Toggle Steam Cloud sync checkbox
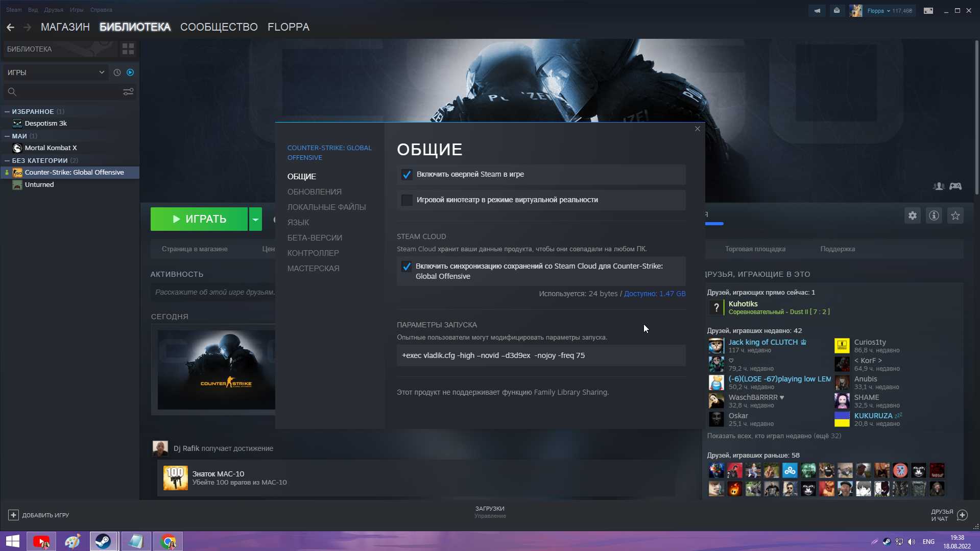Viewport: 980px width, 551px height. 407,267
